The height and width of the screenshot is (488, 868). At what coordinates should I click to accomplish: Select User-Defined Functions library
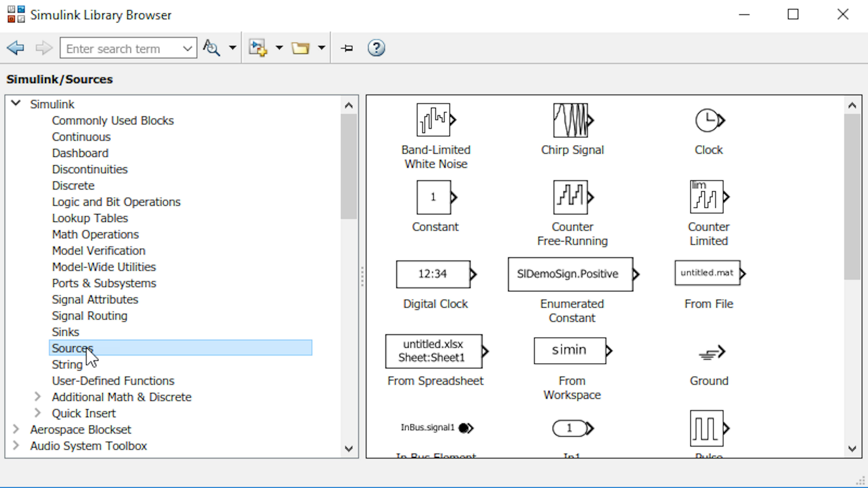(x=113, y=381)
